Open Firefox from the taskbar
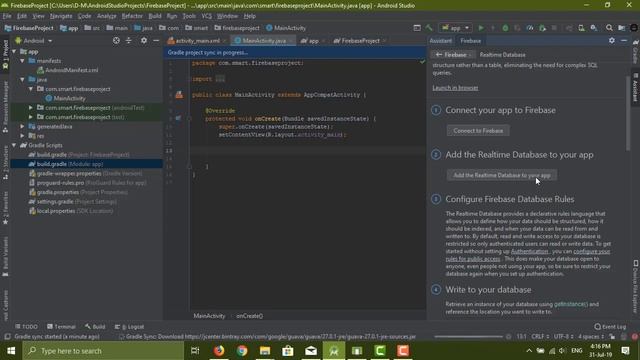The height and width of the screenshot is (360, 640). [219, 351]
